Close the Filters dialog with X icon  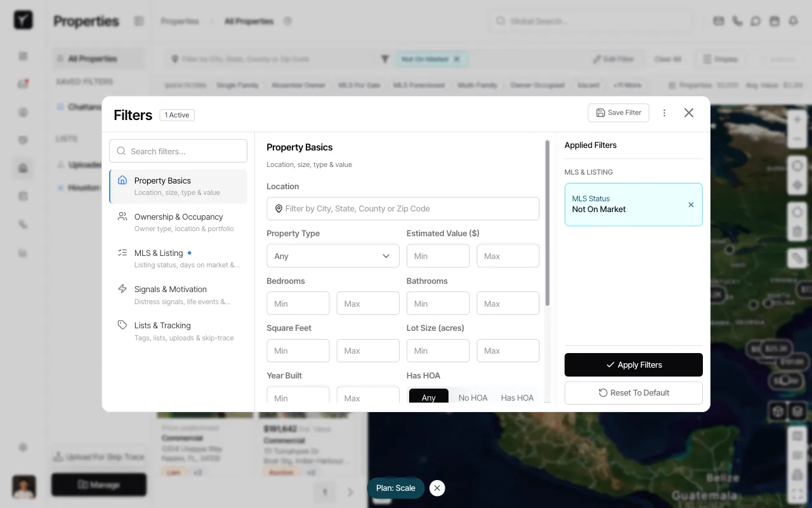click(x=688, y=113)
